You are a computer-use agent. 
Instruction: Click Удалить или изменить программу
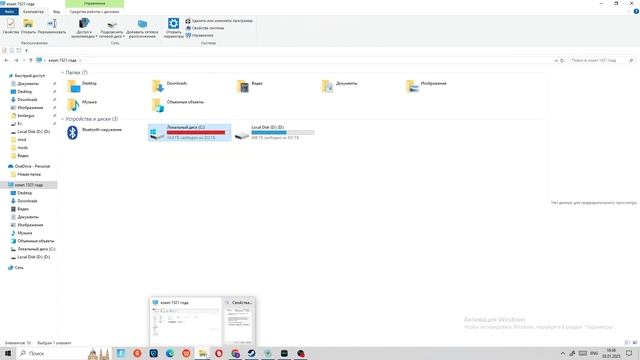click(x=219, y=20)
